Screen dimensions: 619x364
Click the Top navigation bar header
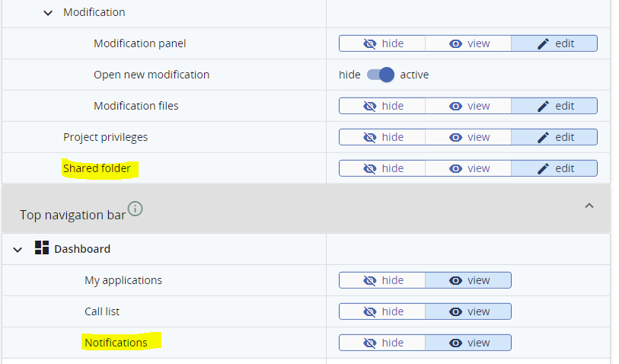(72, 215)
